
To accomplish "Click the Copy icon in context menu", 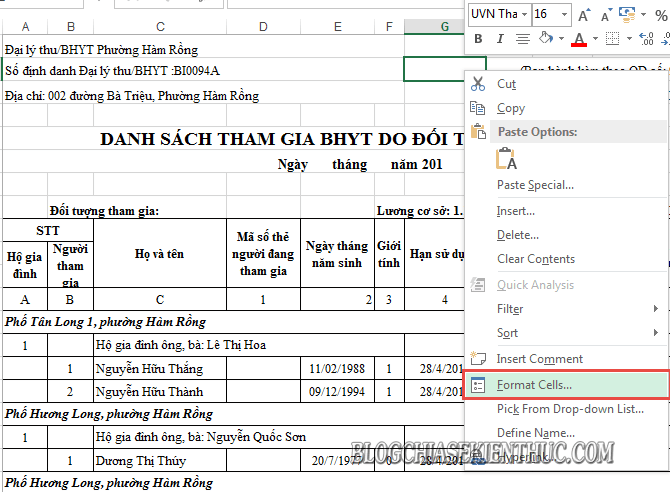I will click(478, 108).
